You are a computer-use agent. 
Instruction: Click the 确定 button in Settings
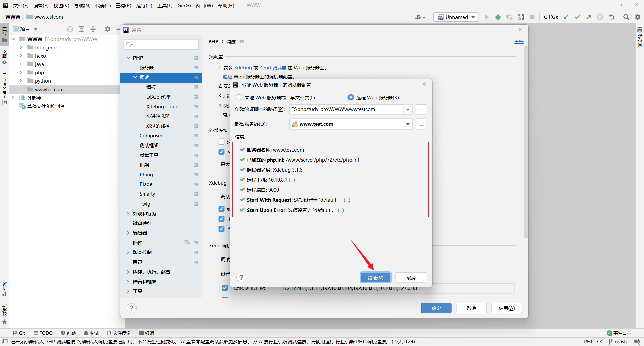point(436,308)
